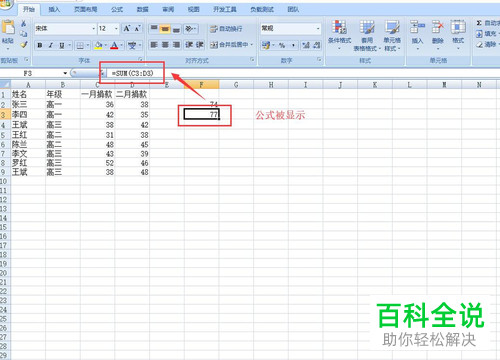Image resolution: width=500 pixels, height=360 pixels.
Task: Open the font size dropdown showing 12
Action: pyautogui.click(x=116, y=29)
